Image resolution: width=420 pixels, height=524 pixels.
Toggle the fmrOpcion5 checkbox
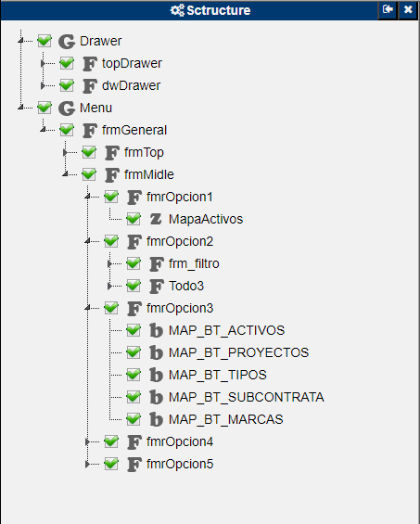tap(111, 464)
